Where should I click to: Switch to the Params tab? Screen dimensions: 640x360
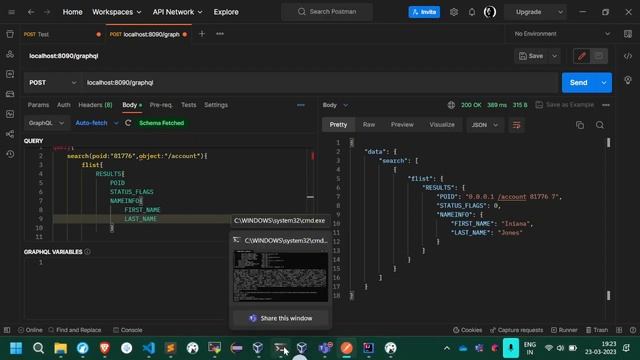[x=38, y=105]
